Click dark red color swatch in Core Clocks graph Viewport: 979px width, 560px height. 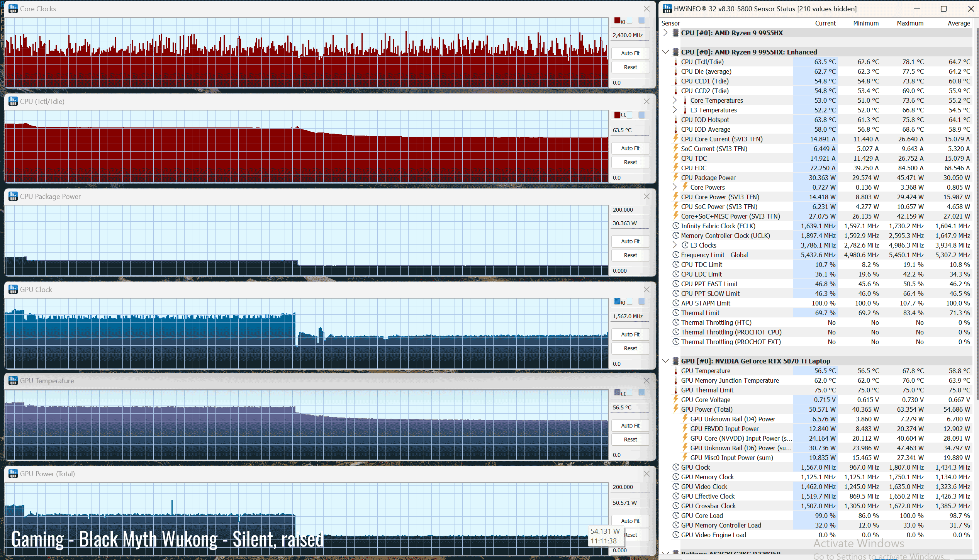(x=617, y=20)
